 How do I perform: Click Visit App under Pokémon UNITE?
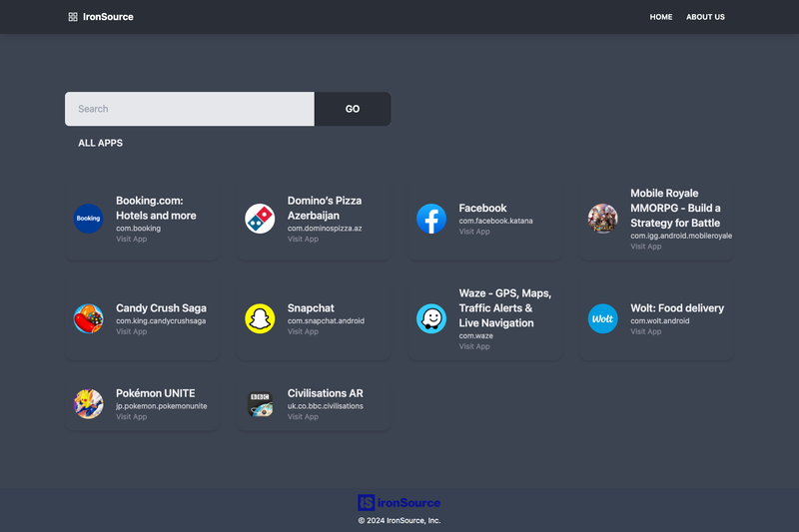coord(132,416)
